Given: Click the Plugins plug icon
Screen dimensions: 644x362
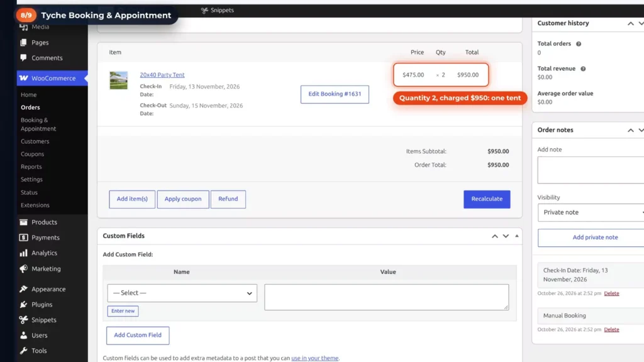Looking at the screenshot, I should click(x=23, y=305).
